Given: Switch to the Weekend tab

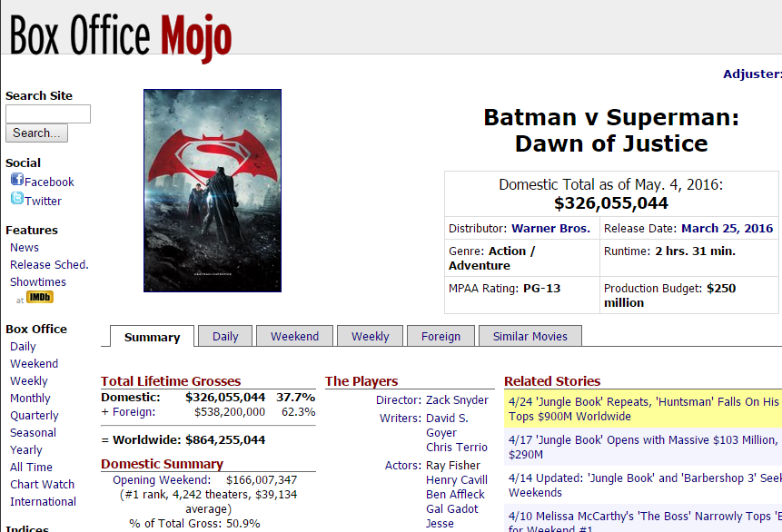Looking at the screenshot, I should [x=295, y=336].
